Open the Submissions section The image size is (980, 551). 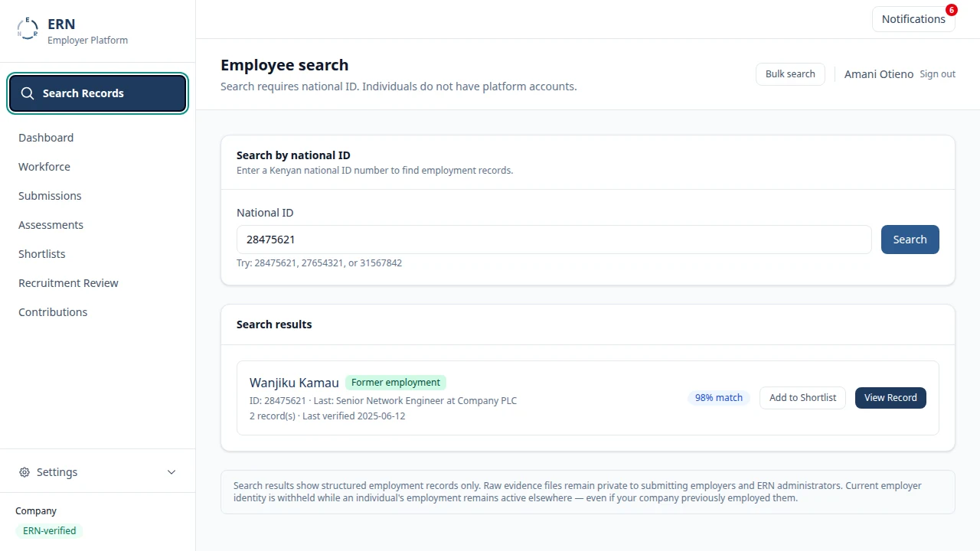(x=50, y=196)
